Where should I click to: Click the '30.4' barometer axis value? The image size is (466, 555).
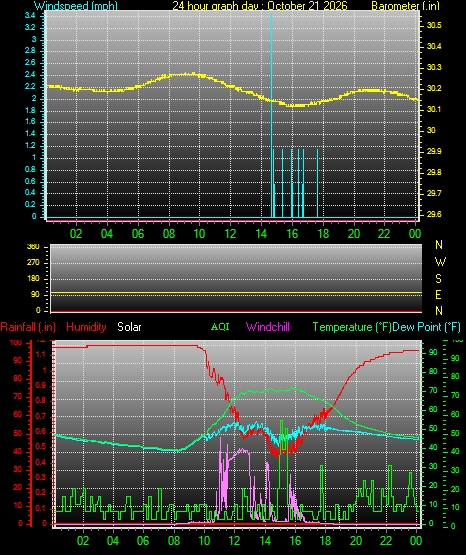point(434,46)
